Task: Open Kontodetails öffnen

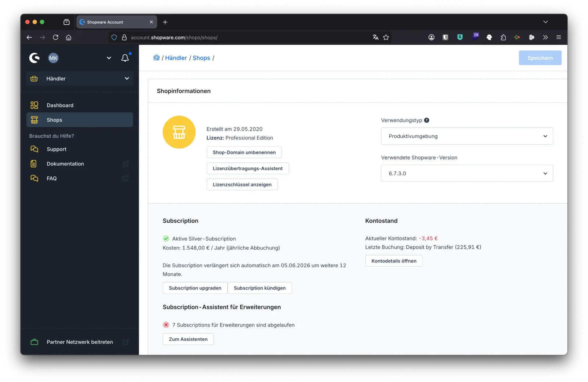Action: 394,261
